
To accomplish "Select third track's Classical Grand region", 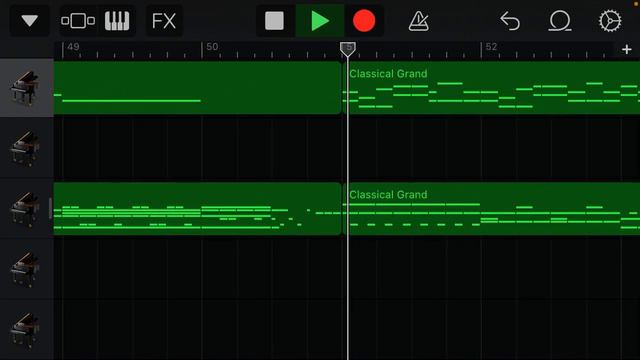I will coord(491,209).
